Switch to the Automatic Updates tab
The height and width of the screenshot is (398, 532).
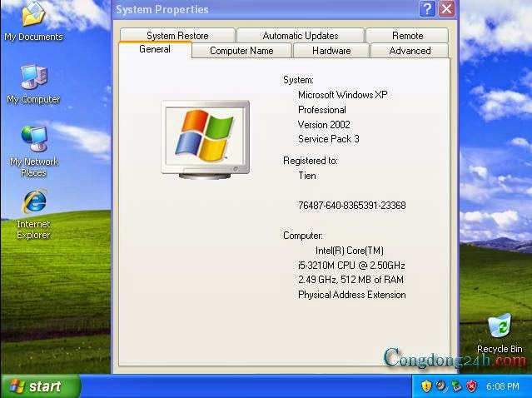coord(301,35)
